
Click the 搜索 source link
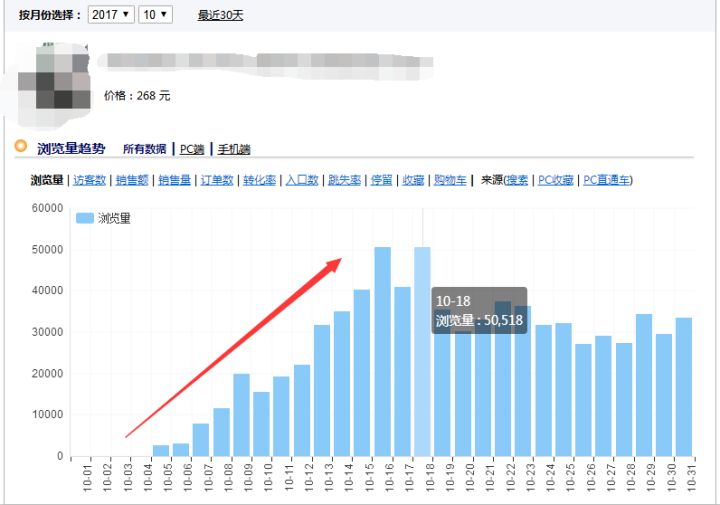[517, 180]
